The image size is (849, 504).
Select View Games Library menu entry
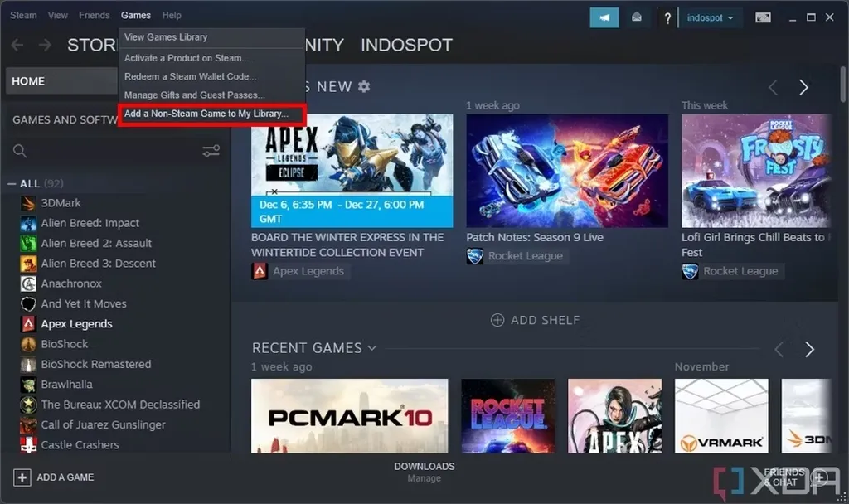pyautogui.click(x=211, y=37)
